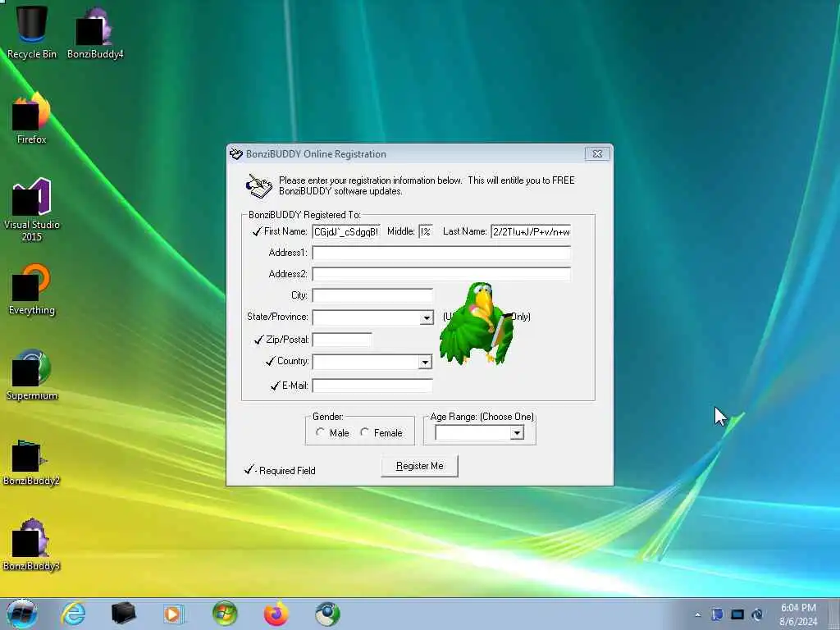
Task: Focus the City input field
Action: (372, 295)
